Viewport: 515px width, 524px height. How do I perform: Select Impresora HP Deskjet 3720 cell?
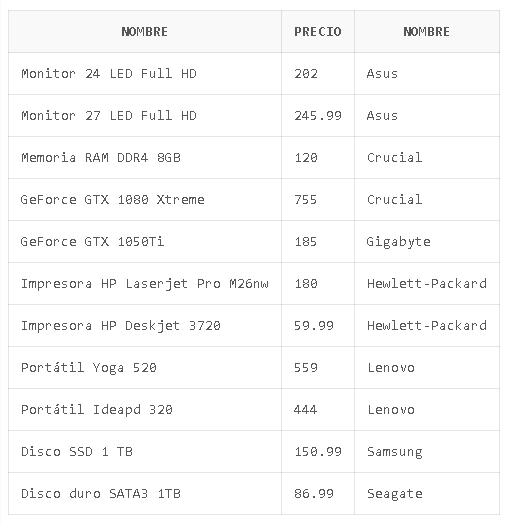[145, 325]
